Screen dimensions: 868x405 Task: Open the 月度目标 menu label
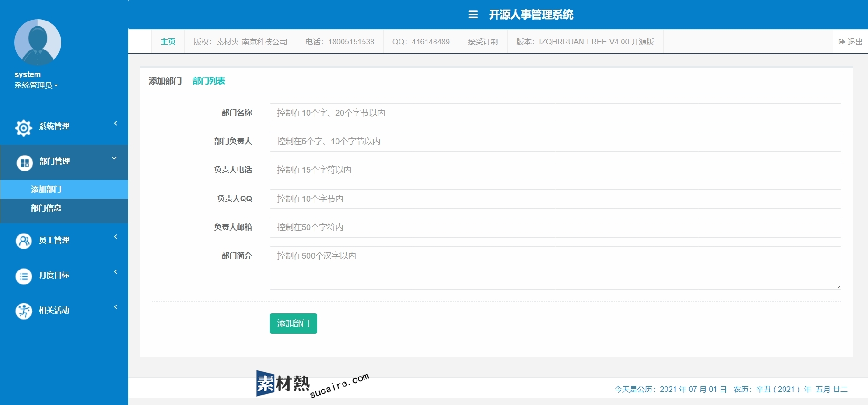pos(54,275)
